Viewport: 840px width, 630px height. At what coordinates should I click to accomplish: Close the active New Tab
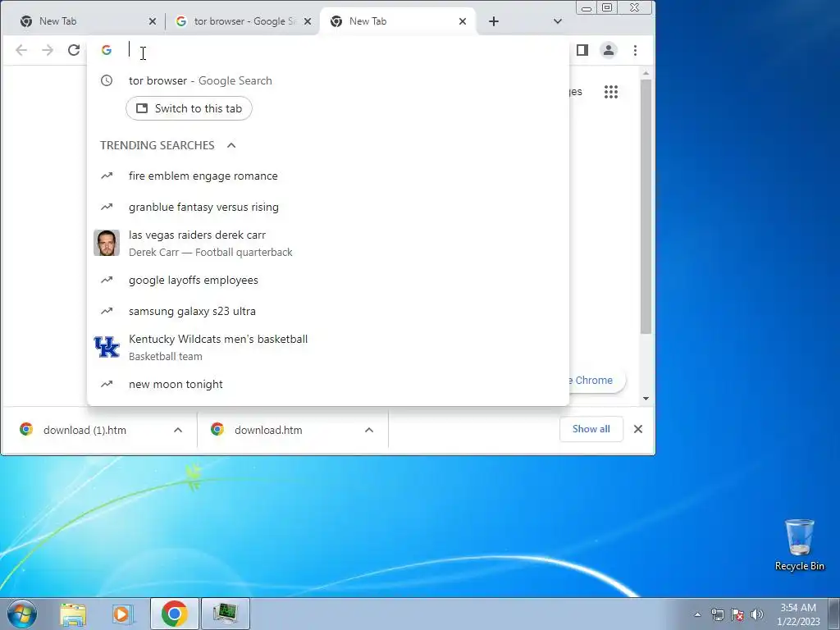463,21
